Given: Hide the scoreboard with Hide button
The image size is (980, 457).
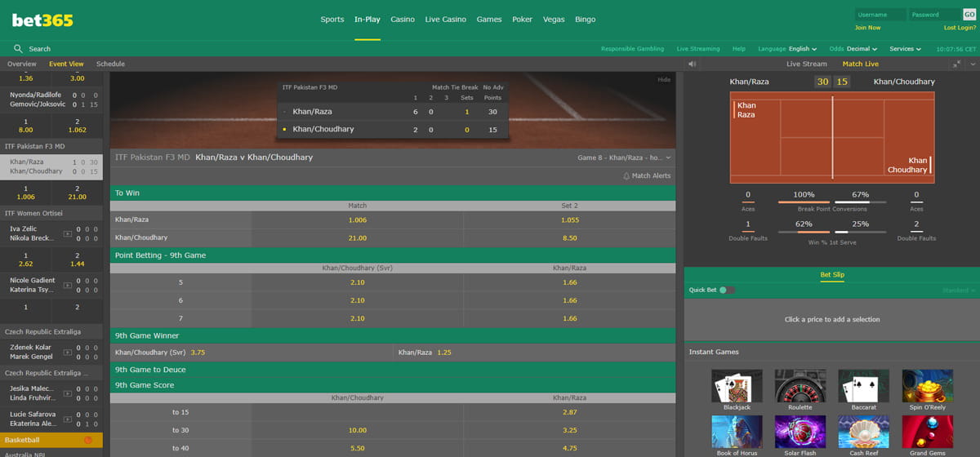Looking at the screenshot, I should [x=664, y=79].
